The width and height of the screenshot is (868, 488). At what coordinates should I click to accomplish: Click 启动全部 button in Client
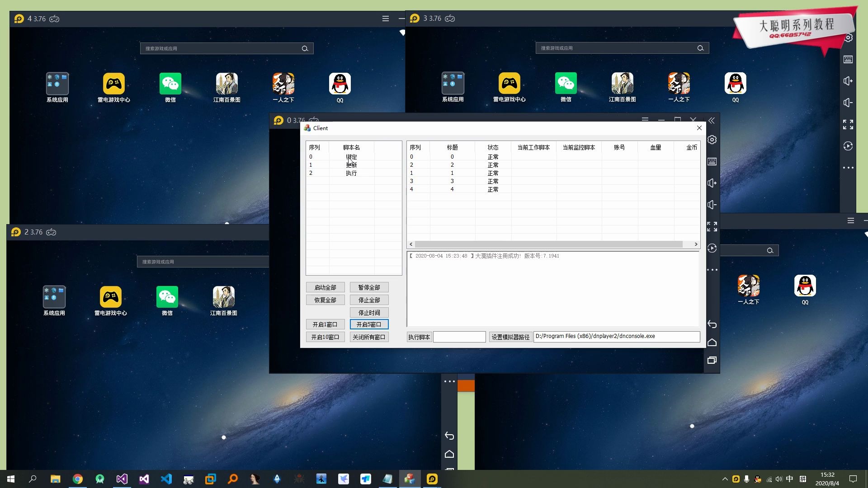point(325,287)
